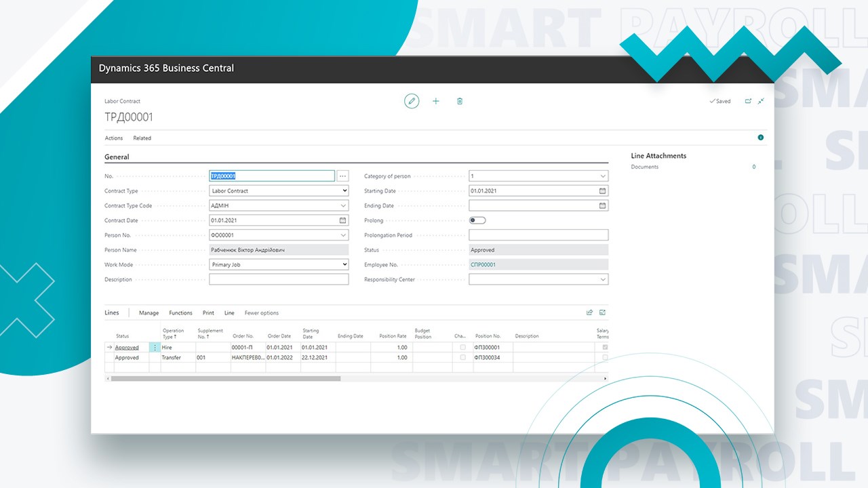Toggle the Prolong switch

[477, 220]
